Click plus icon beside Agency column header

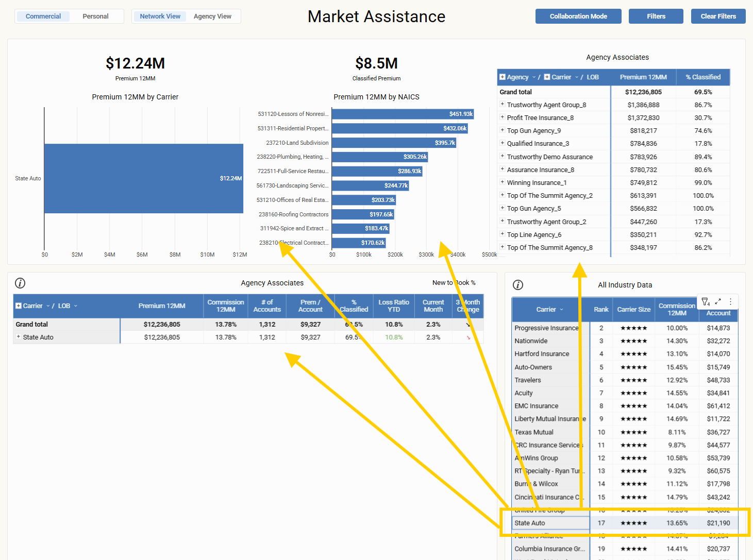[503, 77]
